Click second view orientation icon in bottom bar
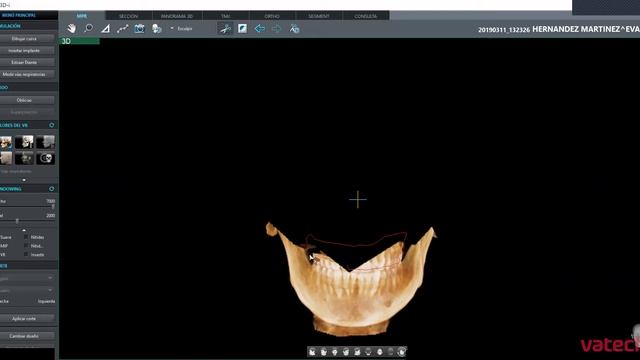Screen dimensions: 640x360 pos(324,352)
